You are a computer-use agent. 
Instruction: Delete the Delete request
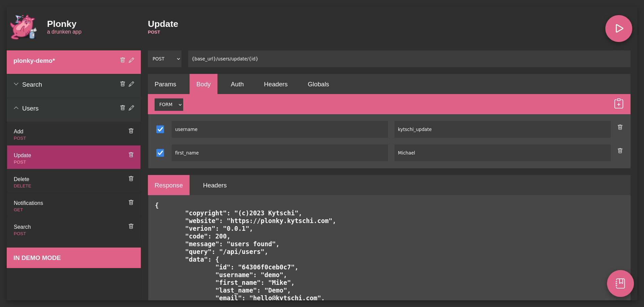pos(131,179)
